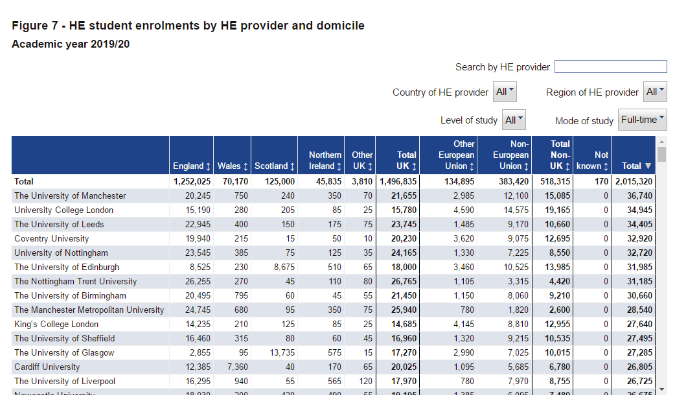The height and width of the screenshot is (403, 681).
Task: Sort table by England column
Action: point(191,165)
